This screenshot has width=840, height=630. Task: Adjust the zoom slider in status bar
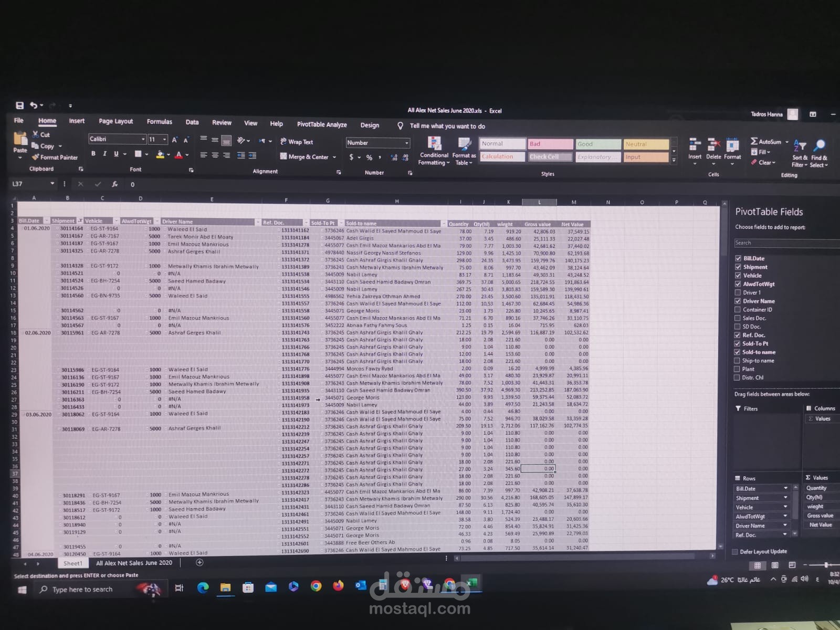[x=826, y=565]
